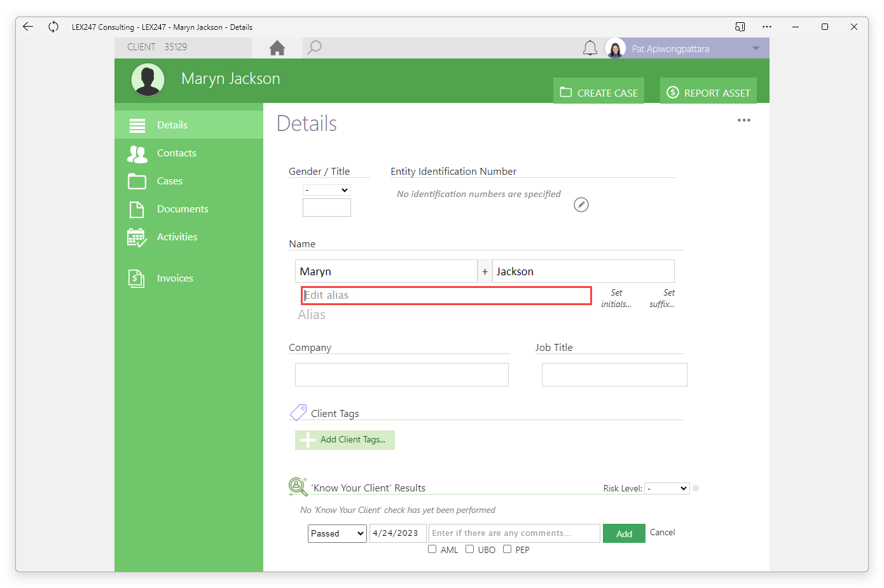
Task: Click the Edit alias field
Action: [x=446, y=296]
